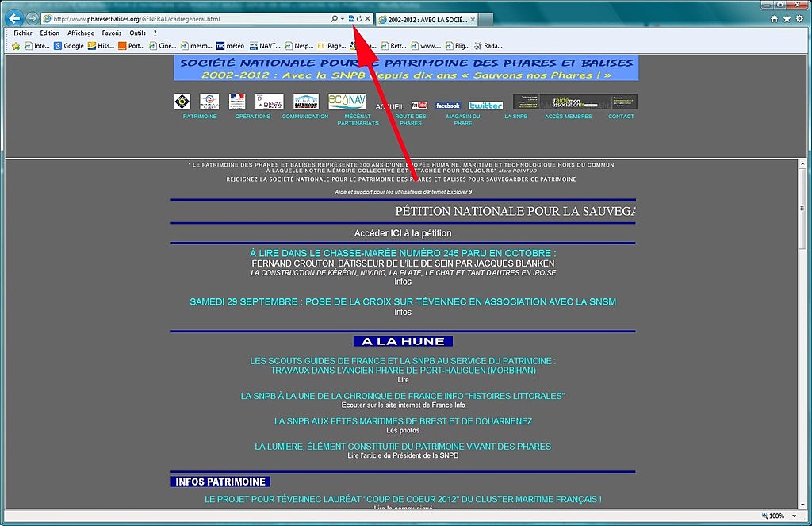This screenshot has width=812, height=526.
Task: Click the facebook logo on the page
Action: point(447,106)
